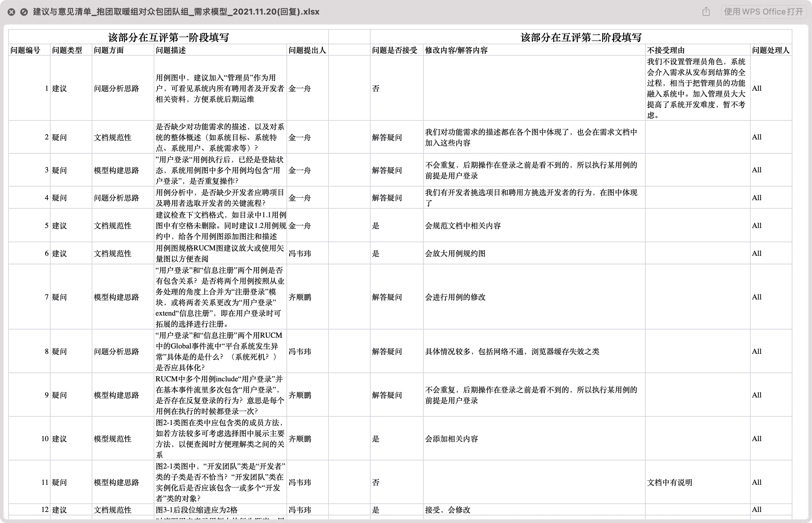The width and height of the screenshot is (812, 523).
Task: Open file with WPS Office button
Action: [x=763, y=12]
